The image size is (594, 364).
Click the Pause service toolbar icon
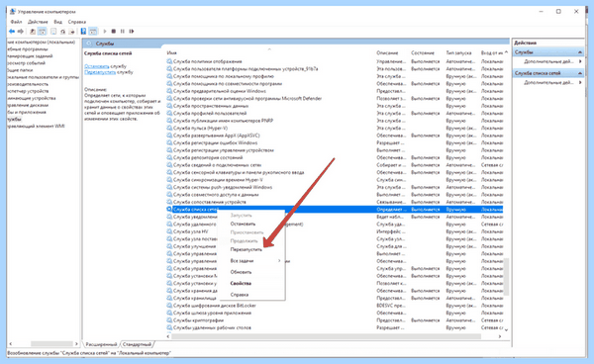(x=123, y=32)
